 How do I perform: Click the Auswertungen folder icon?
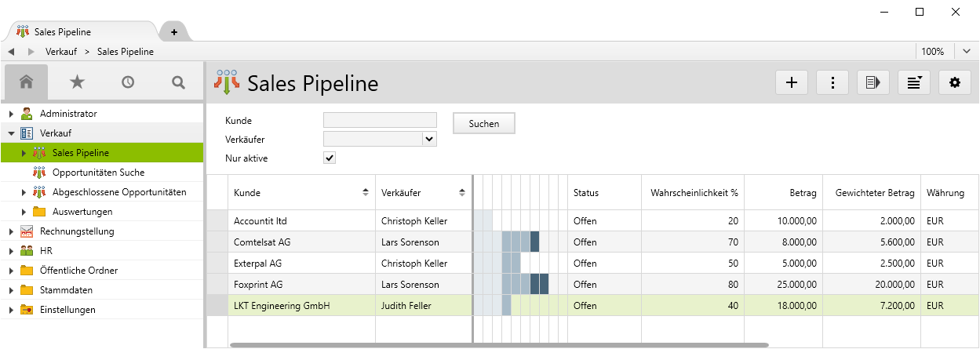coord(39,212)
